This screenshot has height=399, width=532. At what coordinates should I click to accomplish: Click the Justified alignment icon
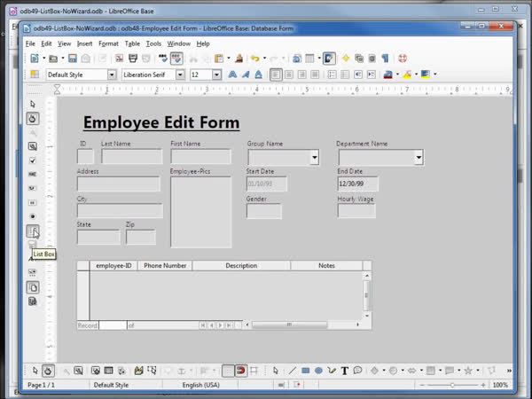point(315,74)
